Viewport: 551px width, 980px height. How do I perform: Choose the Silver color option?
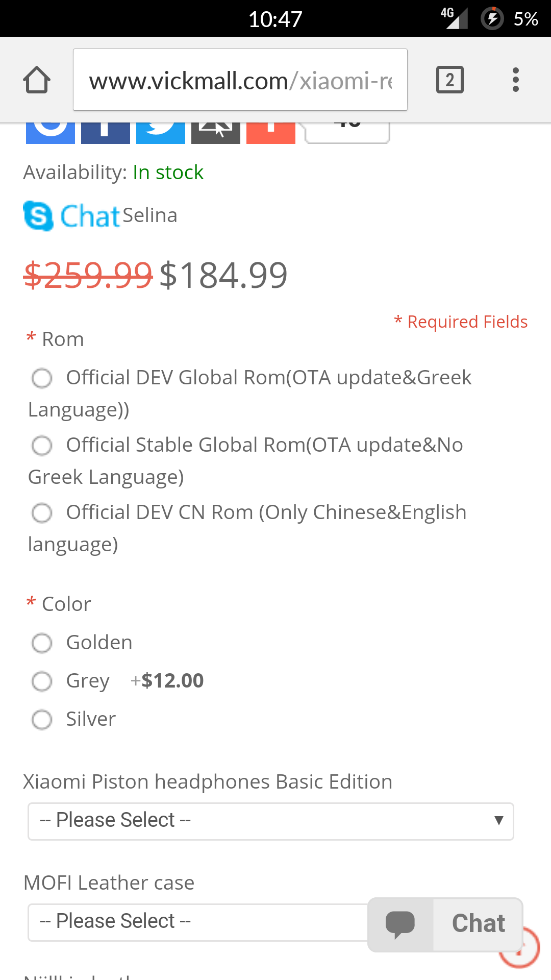(x=42, y=720)
